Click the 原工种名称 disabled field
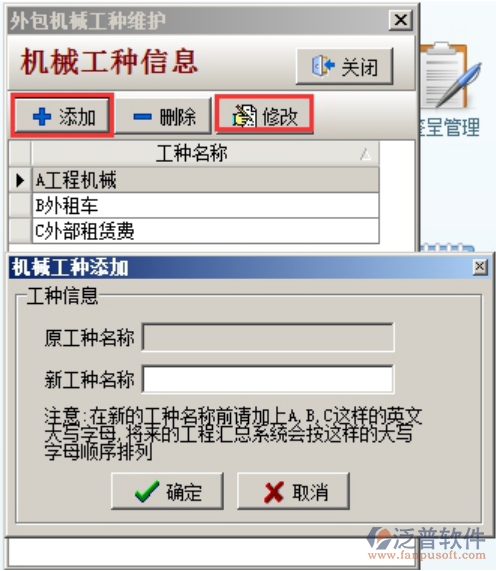Image resolution: width=496 pixels, height=571 pixels. coord(268,337)
